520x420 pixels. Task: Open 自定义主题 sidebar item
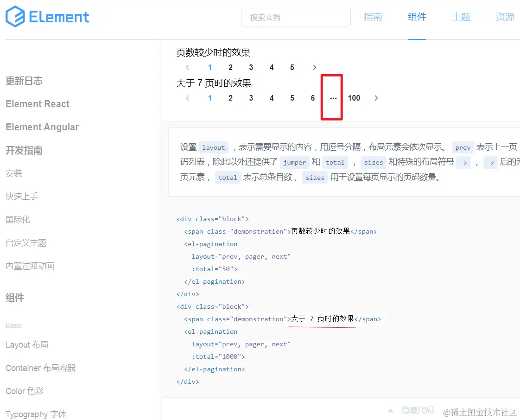26,243
